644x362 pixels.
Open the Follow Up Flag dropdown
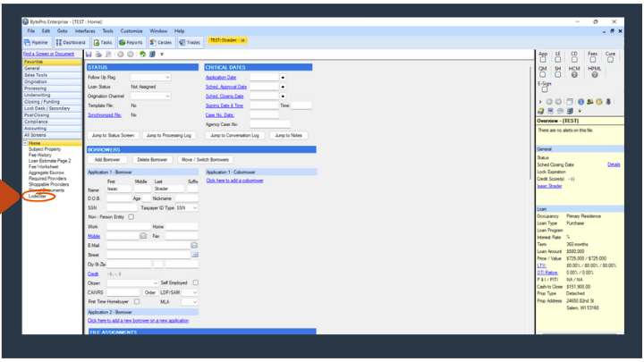150,77
